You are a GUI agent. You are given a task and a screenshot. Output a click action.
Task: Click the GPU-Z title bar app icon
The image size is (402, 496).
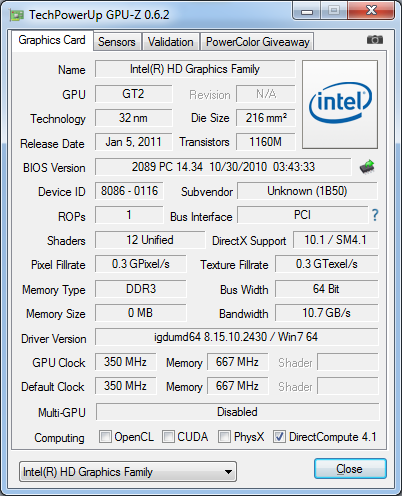17,15
